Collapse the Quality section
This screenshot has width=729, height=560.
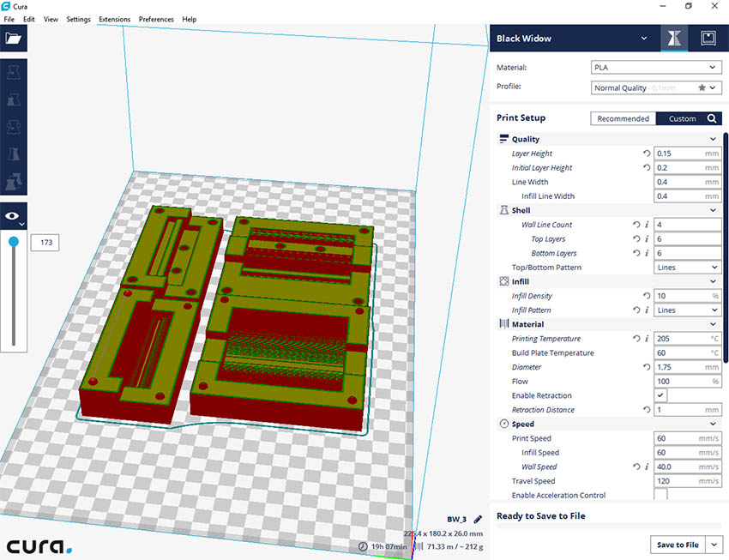713,139
